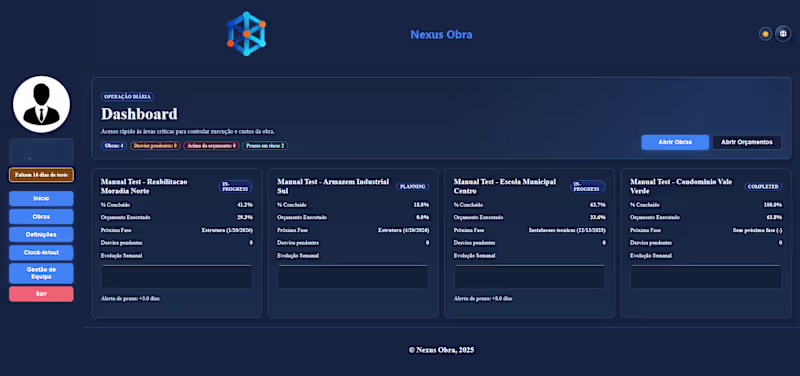Viewport: 800px width, 376px height.
Task: Click the 41.2% completion value
Action: coord(245,205)
